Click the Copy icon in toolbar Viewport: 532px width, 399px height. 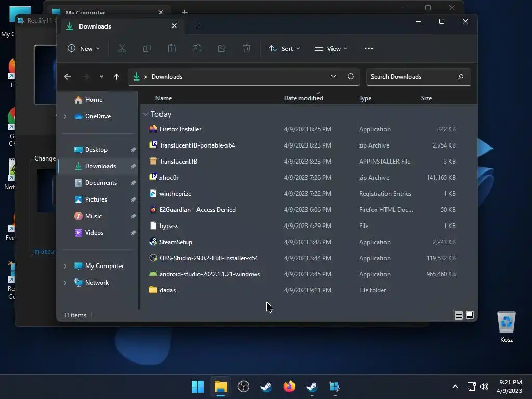(x=147, y=48)
